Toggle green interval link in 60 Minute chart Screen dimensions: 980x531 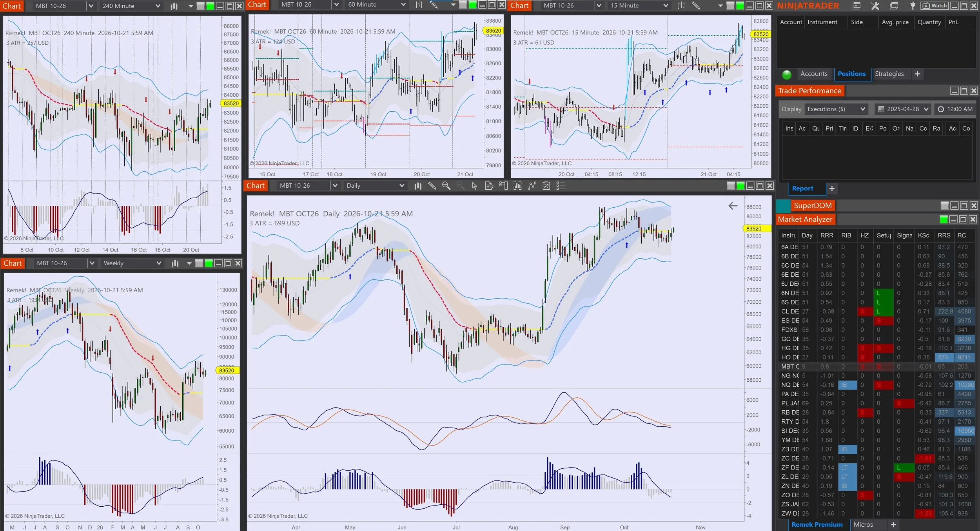[x=472, y=5]
